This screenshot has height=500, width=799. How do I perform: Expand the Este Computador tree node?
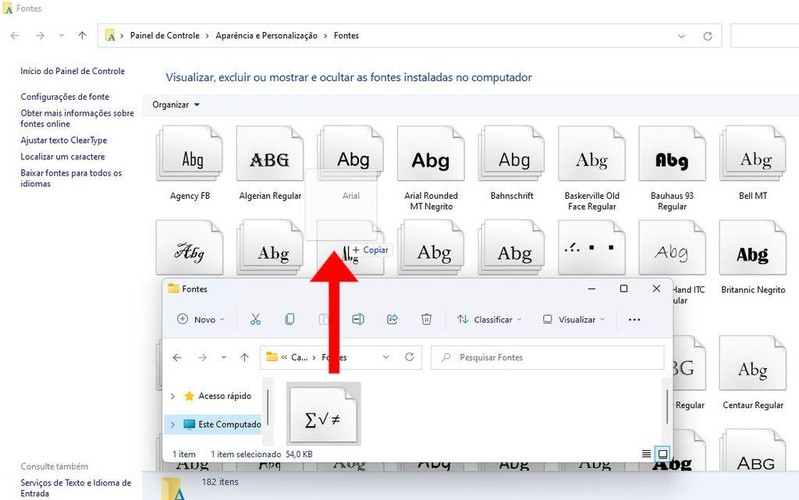tap(173, 424)
